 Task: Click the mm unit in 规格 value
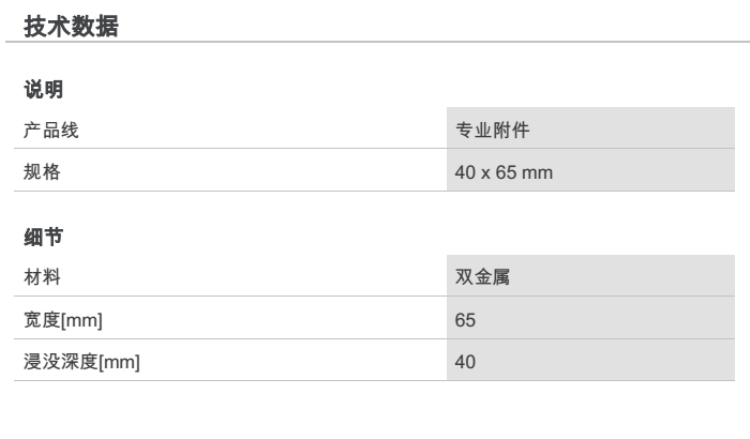(x=539, y=172)
